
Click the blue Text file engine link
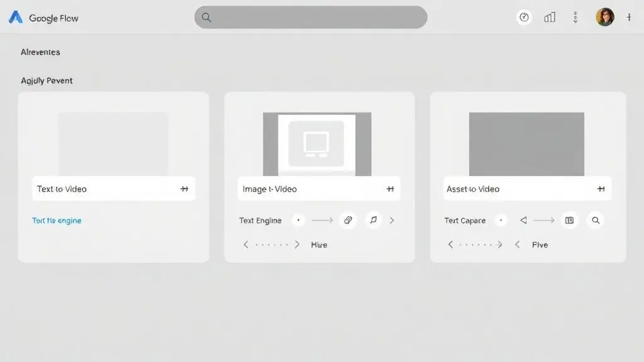[x=57, y=221]
